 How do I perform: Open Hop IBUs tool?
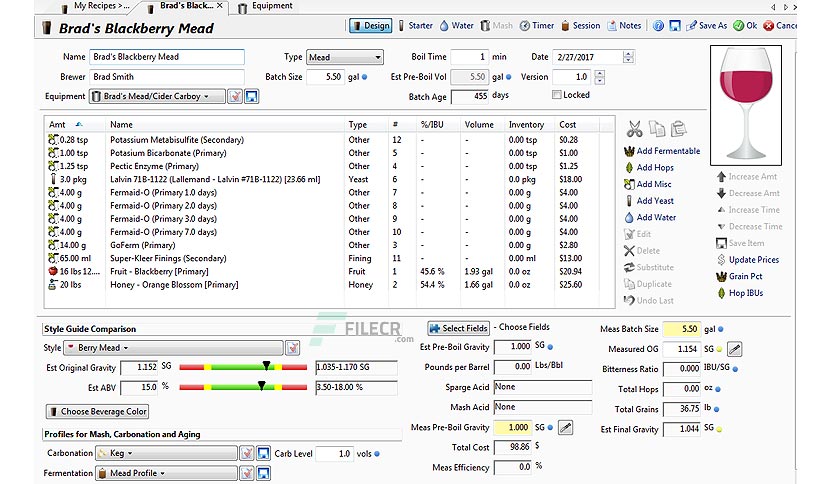click(739, 293)
